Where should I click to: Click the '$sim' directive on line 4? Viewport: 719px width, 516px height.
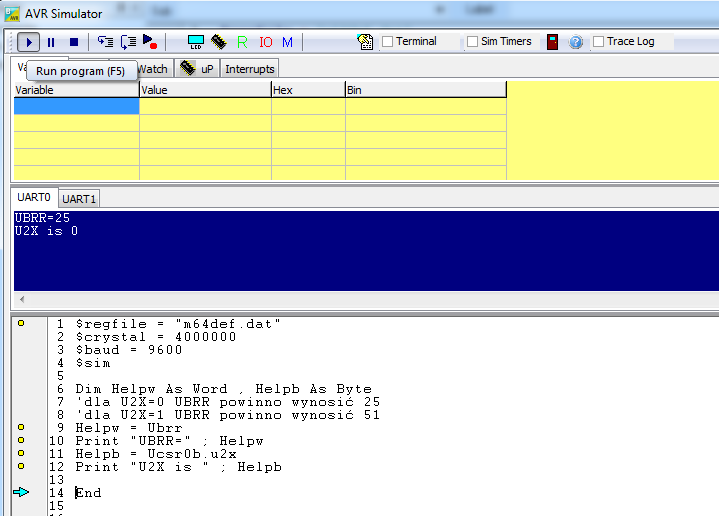pos(93,363)
